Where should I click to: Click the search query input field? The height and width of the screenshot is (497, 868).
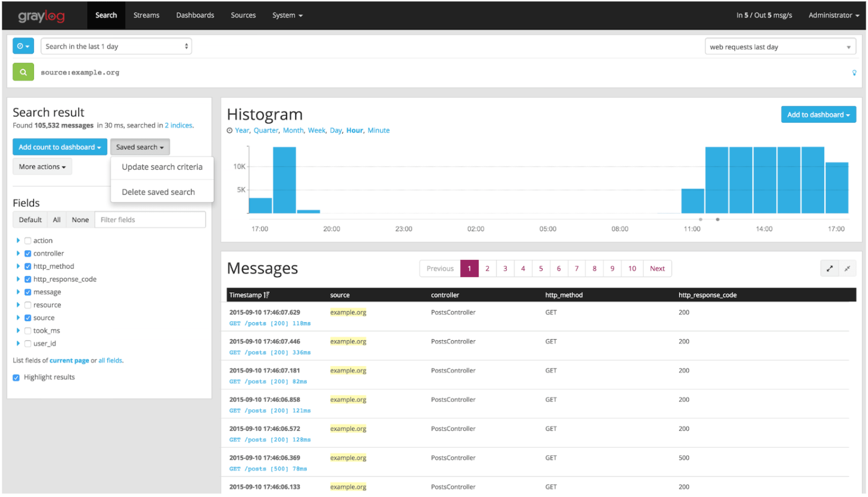442,73
